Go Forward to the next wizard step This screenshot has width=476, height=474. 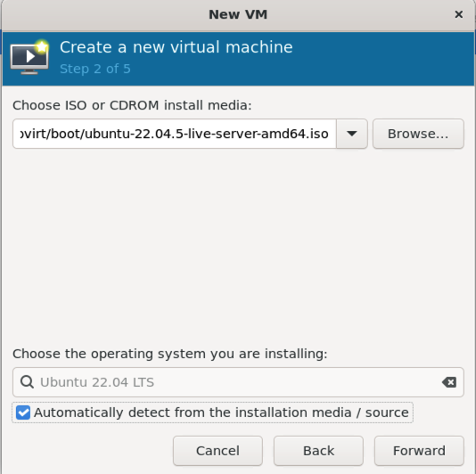tap(419, 451)
